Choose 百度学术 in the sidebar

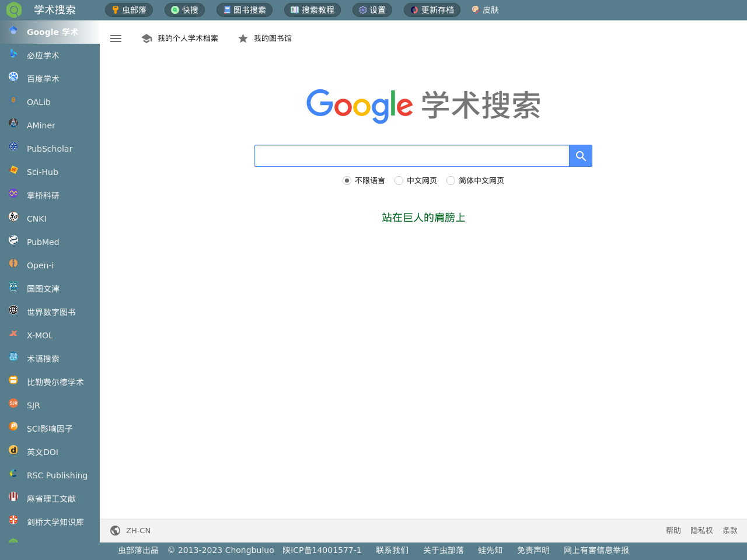43,78
